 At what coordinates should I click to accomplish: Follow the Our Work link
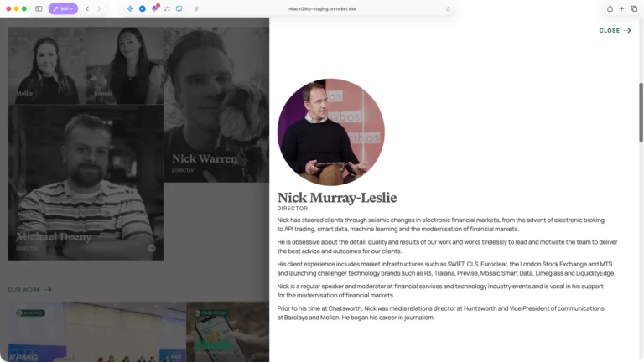[x=29, y=289]
